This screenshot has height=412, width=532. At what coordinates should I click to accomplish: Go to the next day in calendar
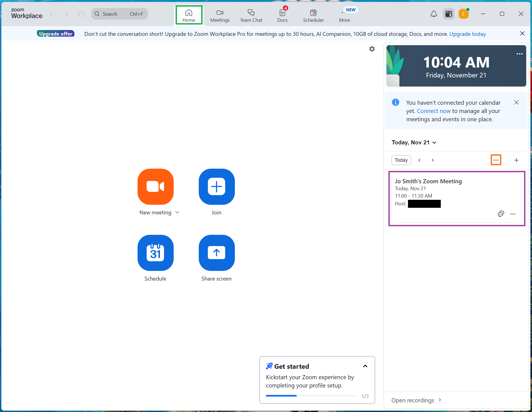click(x=433, y=160)
